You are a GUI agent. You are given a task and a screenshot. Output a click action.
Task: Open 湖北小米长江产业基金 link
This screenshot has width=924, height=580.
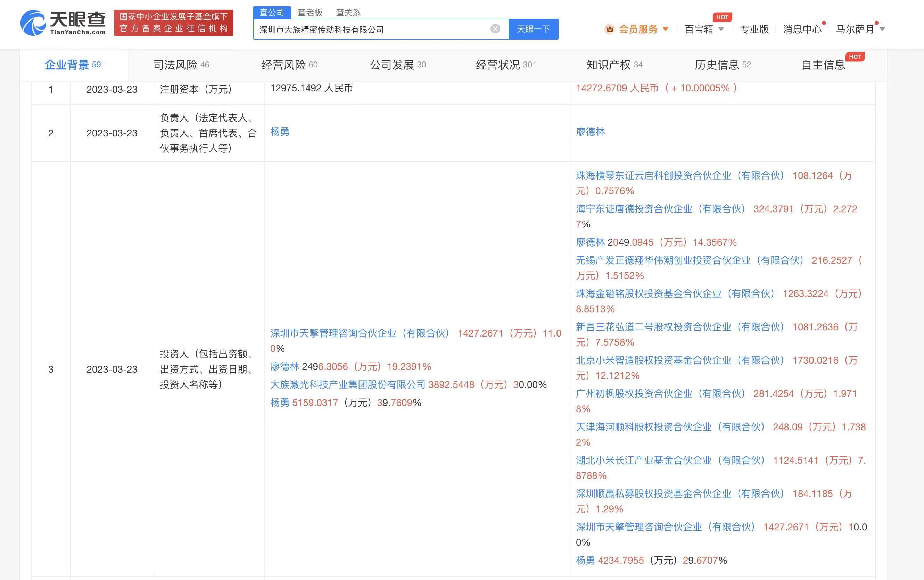[670, 461]
